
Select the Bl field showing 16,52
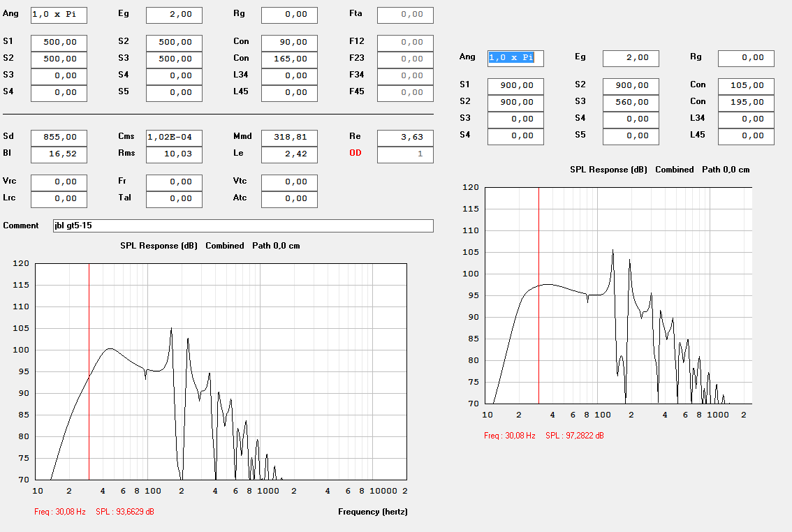(59, 154)
